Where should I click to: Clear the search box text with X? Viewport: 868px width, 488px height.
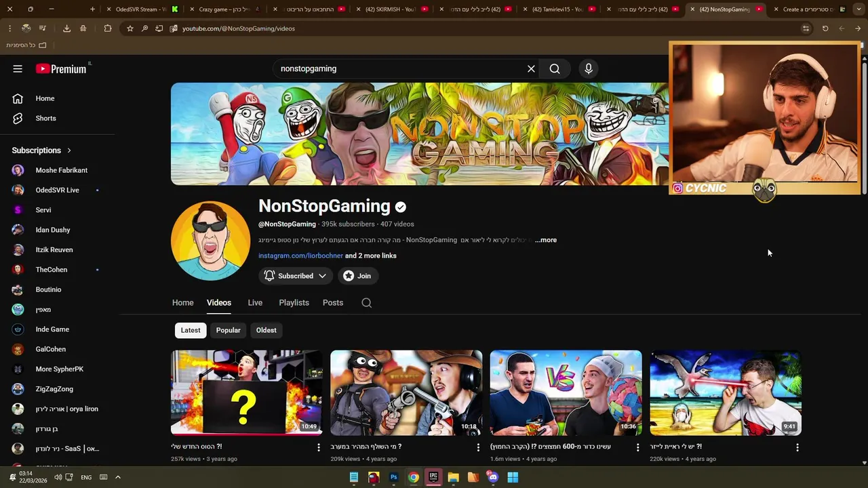pyautogui.click(x=531, y=68)
